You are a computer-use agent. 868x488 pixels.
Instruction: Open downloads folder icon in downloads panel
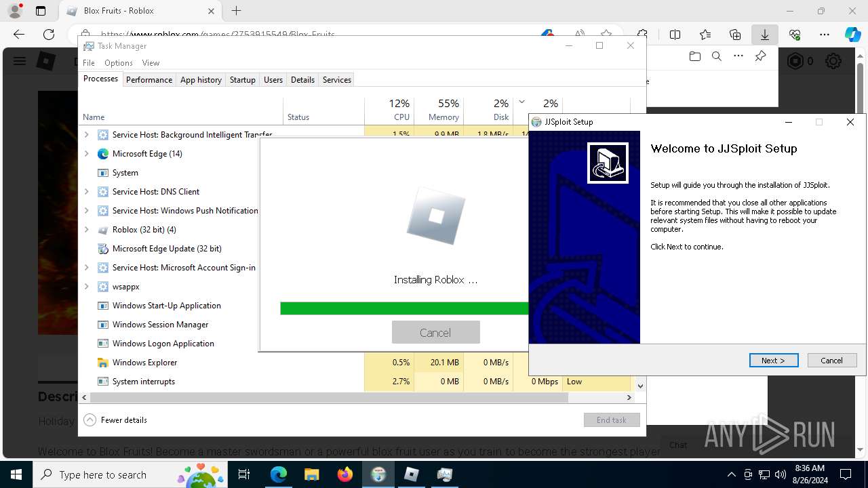coord(694,57)
